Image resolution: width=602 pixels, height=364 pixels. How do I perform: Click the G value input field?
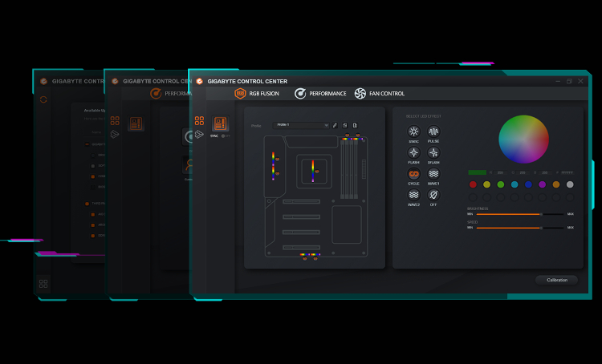coord(523,172)
